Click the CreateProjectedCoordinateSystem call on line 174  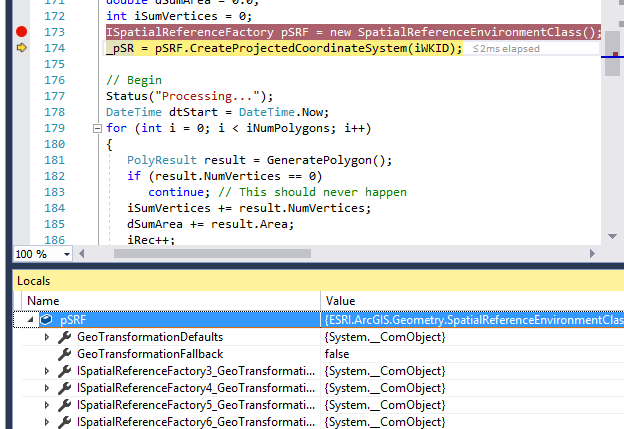(298, 48)
